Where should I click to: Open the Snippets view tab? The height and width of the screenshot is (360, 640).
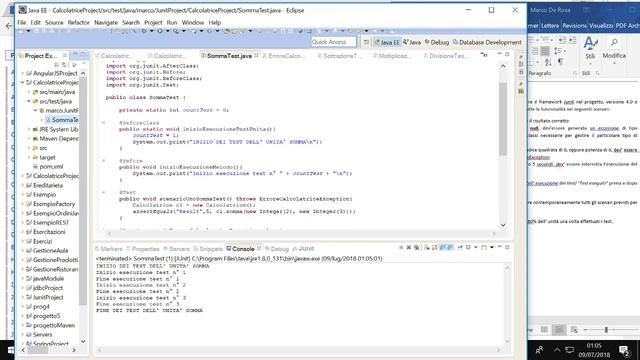[208, 249]
